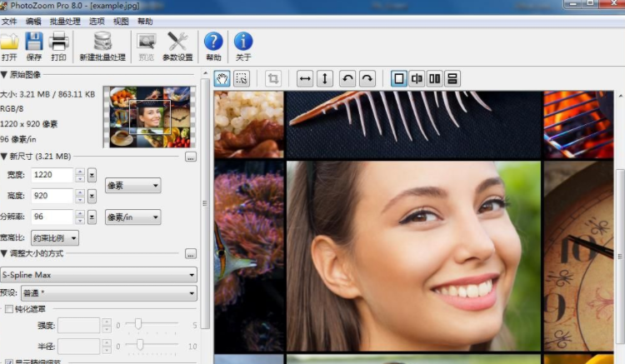This screenshot has height=364, width=625.
Task: Switch to side-by-side vertical preview
Action: pyautogui.click(x=434, y=78)
